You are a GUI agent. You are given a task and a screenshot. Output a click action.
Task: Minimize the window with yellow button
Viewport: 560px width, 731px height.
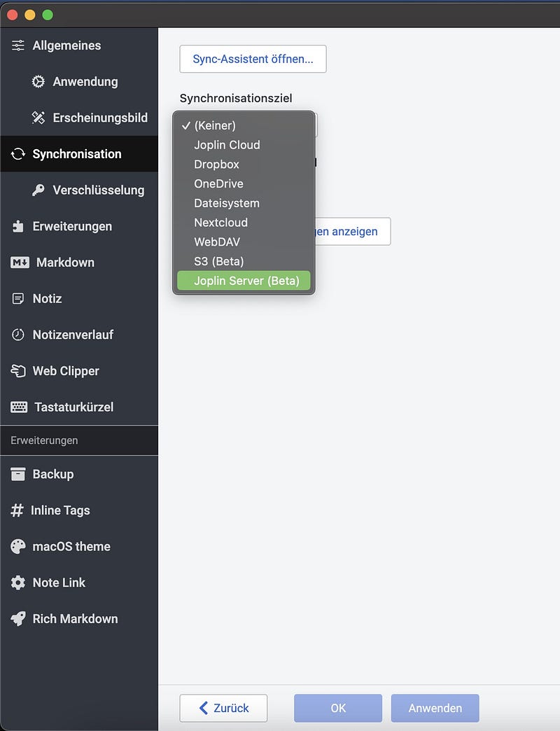click(30, 15)
